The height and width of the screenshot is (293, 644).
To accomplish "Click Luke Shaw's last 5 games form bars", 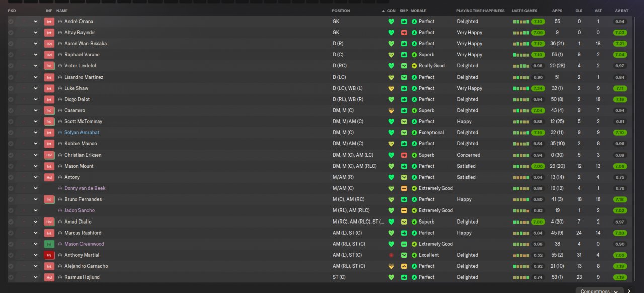I will tap(521, 88).
